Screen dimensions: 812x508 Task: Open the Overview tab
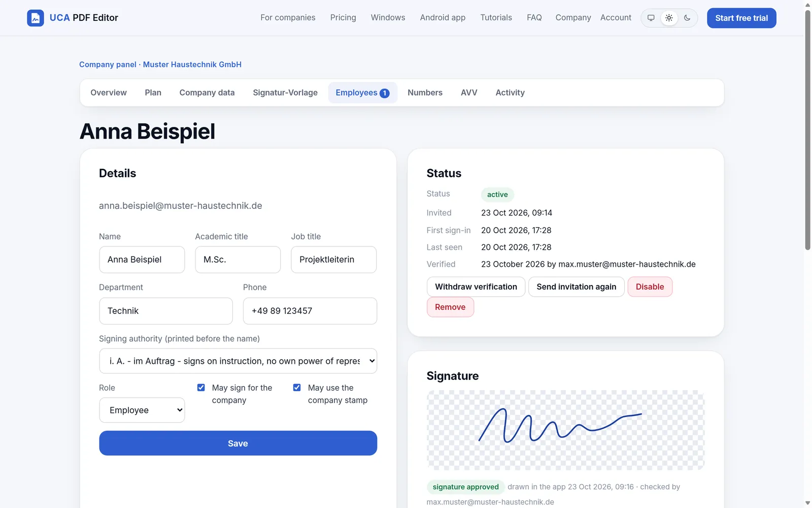click(109, 92)
